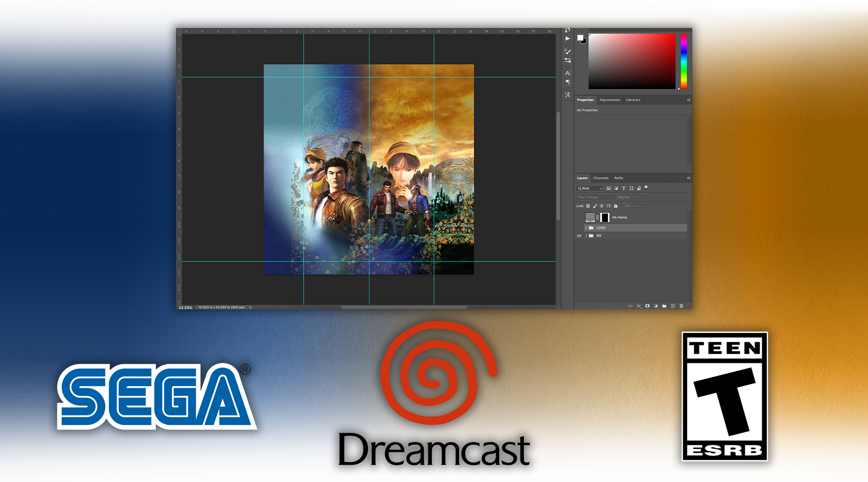Open the status bar info arrow
Screen dimensions: 868x482
point(250,308)
